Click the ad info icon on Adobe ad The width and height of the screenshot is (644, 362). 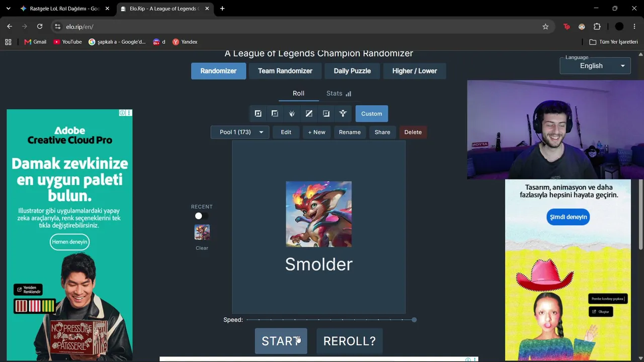122,113
